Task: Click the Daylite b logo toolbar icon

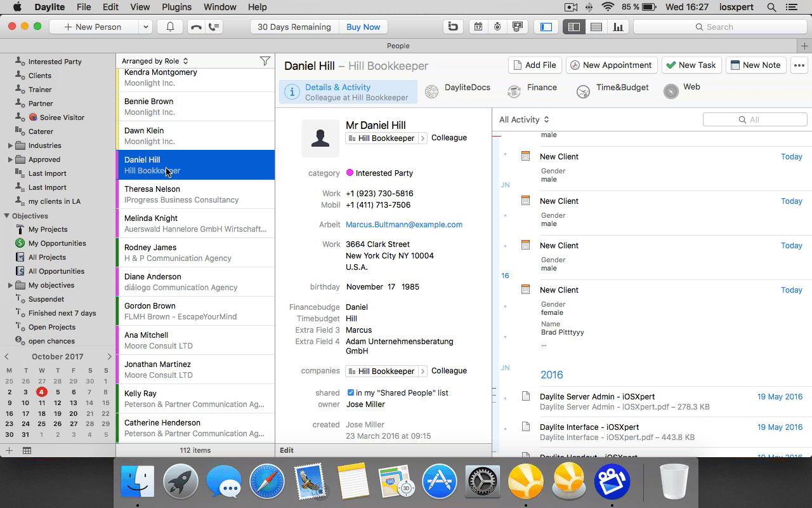Action: pos(452,27)
